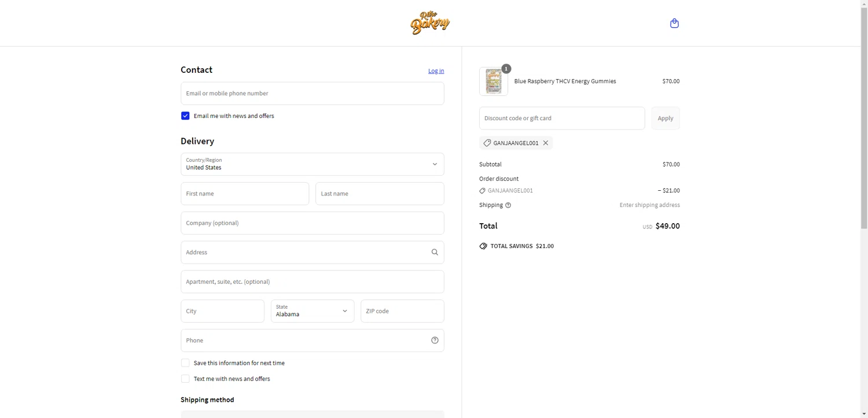Remove the GANJAANGEL001 discount code with X

pyautogui.click(x=545, y=143)
